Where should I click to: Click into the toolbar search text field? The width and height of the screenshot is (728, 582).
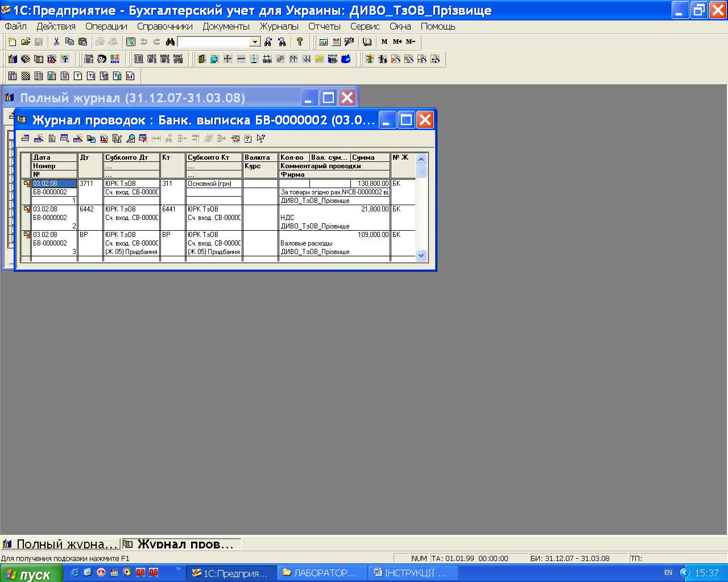click(214, 41)
